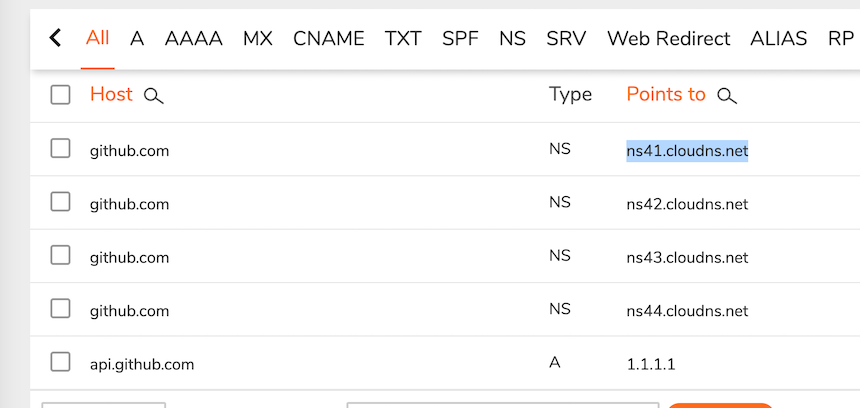Click the highlighted ns41.cloudns.net value
The height and width of the screenshot is (408, 860).
point(687,150)
